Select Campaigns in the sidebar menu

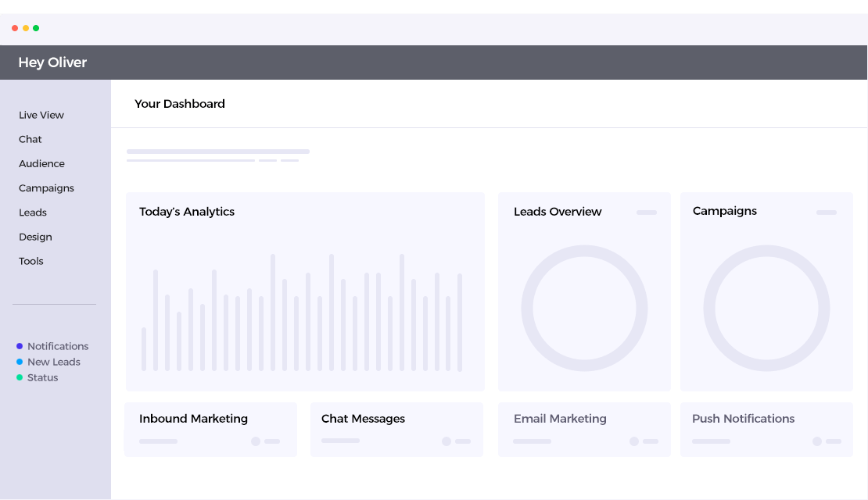click(x=46, y=188)
